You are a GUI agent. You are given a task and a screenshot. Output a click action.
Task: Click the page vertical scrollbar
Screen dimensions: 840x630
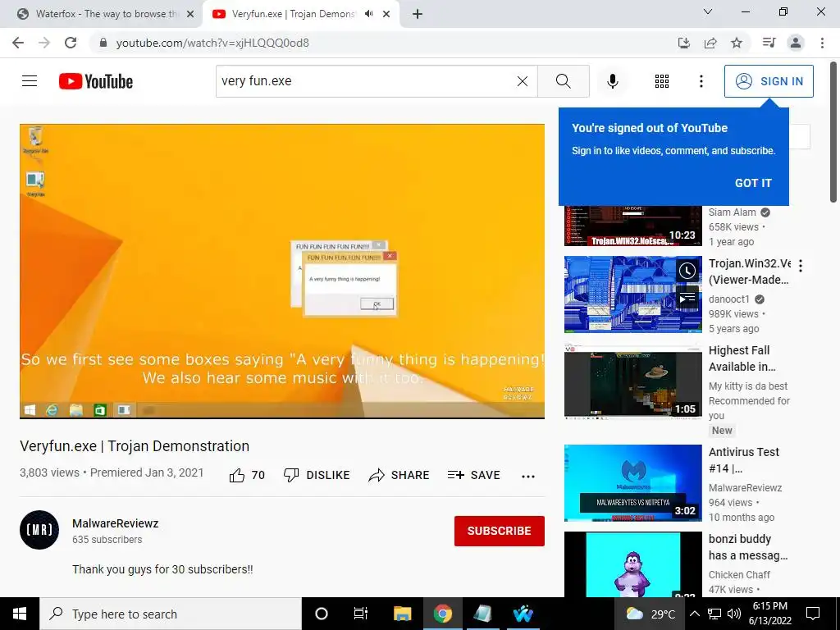833,132
